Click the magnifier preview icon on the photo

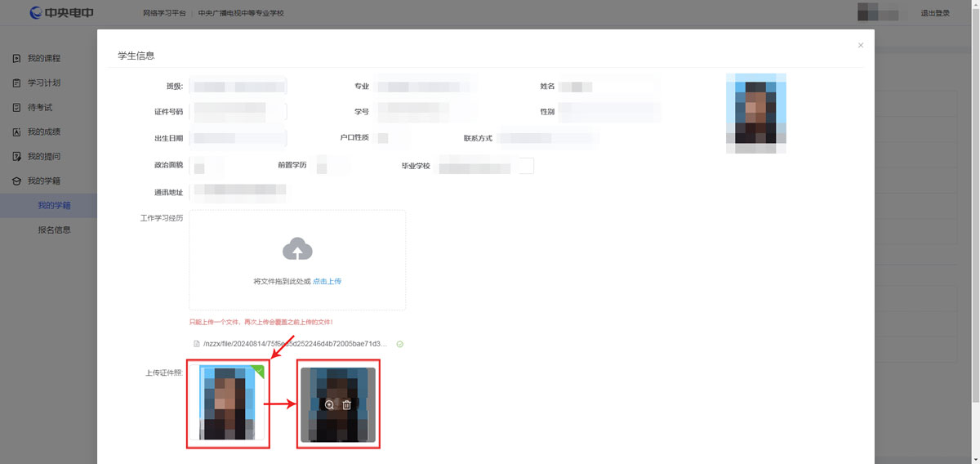point(329,404)
